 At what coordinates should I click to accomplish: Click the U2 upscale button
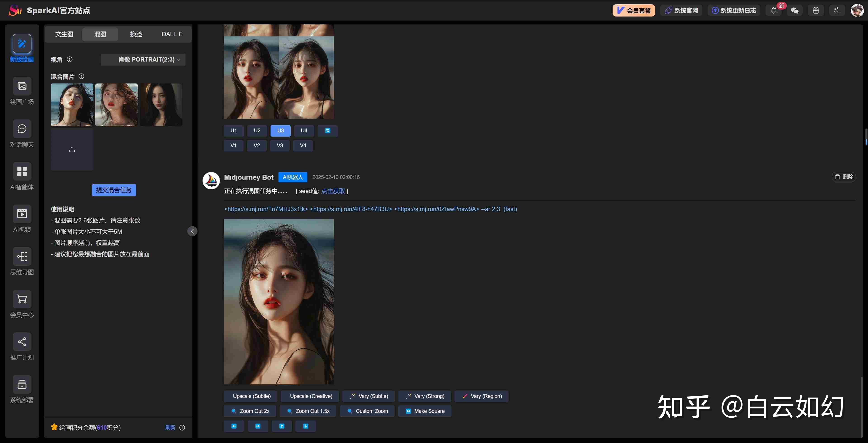(x=257, y=131)
